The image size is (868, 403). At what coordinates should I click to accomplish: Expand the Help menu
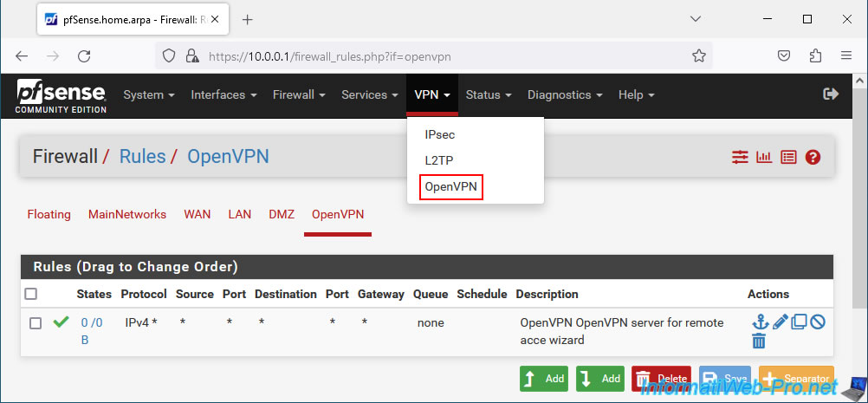(x=637, y=94)
